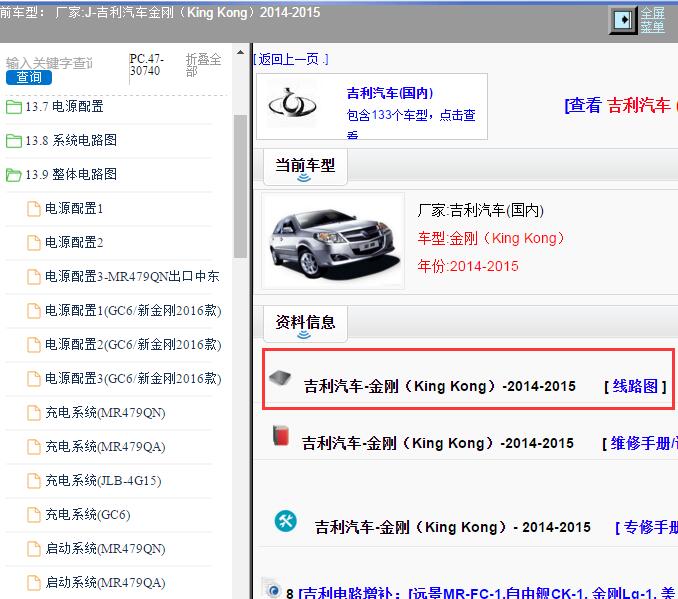Click page icon beside 充电系统(MR479QN)
The image size is (678, 599).
coord(34,413)
